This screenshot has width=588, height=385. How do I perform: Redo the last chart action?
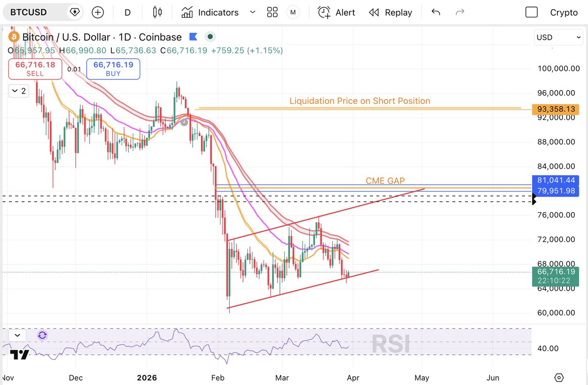(460, 12)
